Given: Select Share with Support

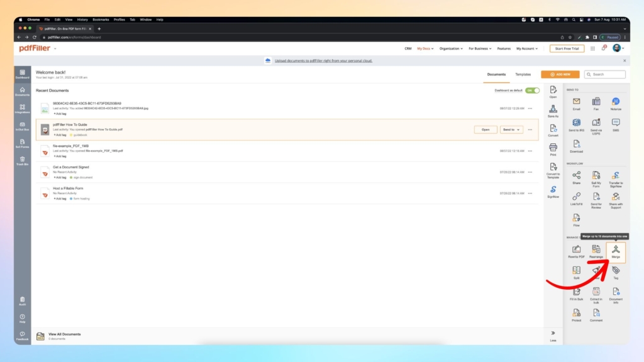Looking at the screenshot, I should pos(615,200).
